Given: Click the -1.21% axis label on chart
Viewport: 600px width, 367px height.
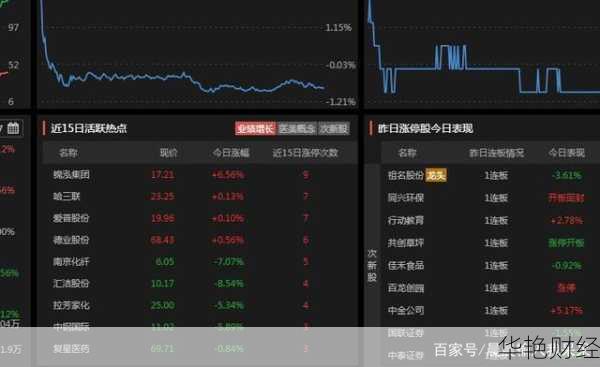Looking at the screenshot, I should (x=340, y=102).
